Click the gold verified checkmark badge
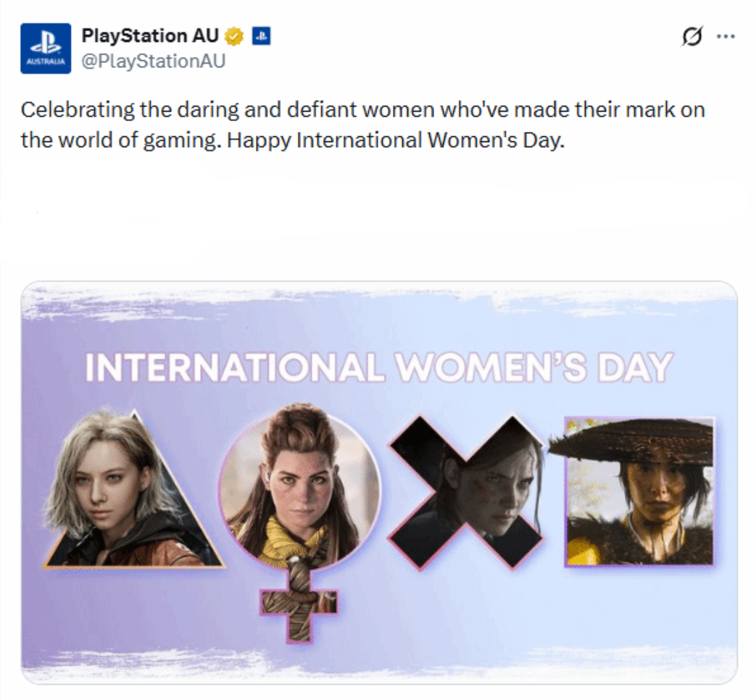The height and width of the screenshot is (700, 756). coord(234,36)
